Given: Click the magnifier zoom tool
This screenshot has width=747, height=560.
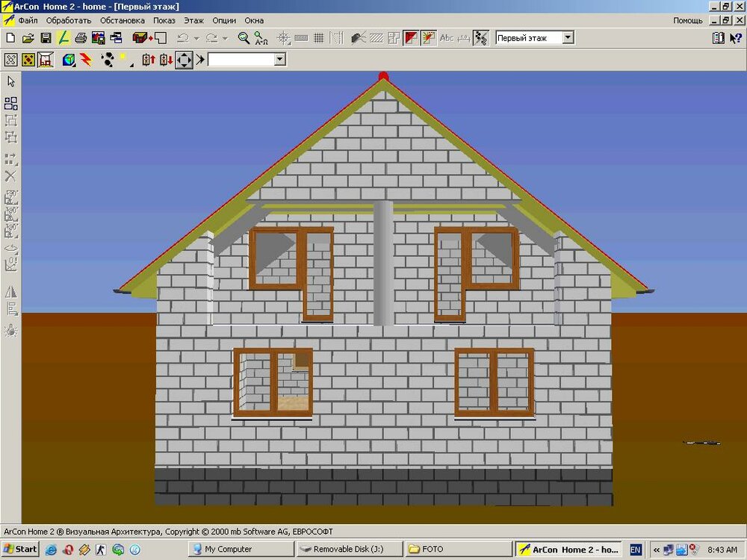Looking at the screenshot, I should pyautogui.click(x=244, y=37).
